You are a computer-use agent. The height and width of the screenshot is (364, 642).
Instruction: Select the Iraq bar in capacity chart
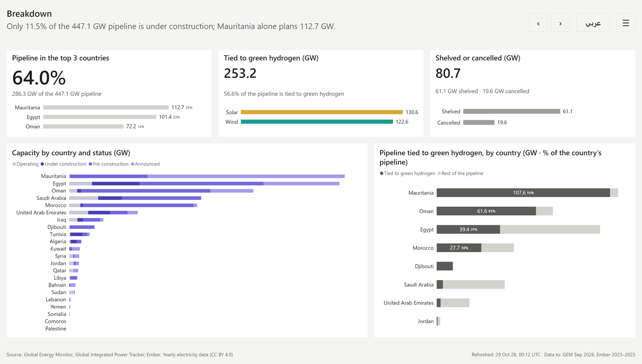86,220
